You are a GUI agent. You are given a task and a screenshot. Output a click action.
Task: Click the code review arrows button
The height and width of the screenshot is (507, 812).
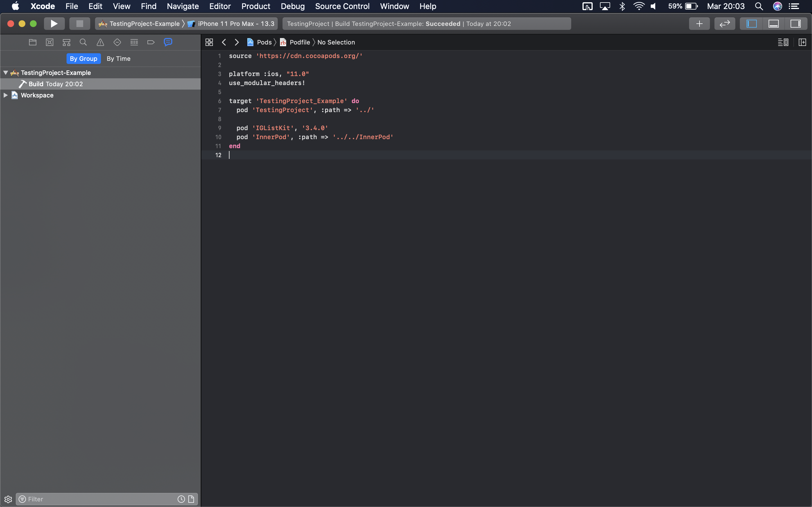click(724, 24)
